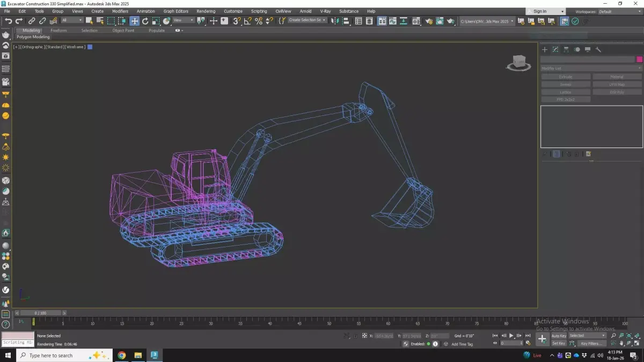Screen dimensions: 644x362
Task: Click the Edit Poly modifier button
Action: point(617,92)
